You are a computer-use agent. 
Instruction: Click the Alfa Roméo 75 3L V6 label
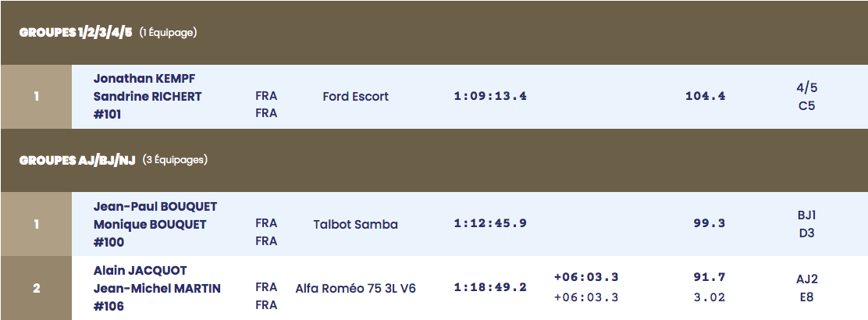tap(355, 289)
